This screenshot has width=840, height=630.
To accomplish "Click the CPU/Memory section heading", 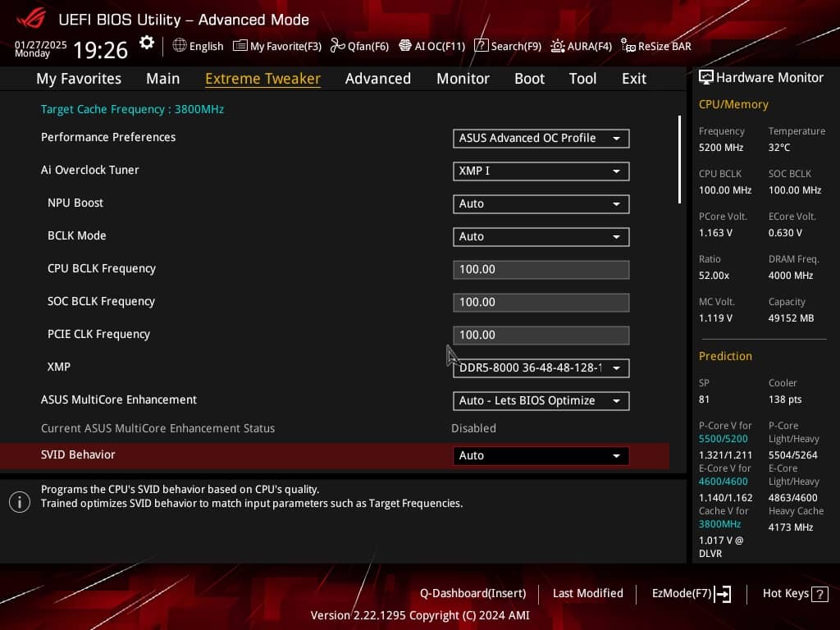I will 733,104.
